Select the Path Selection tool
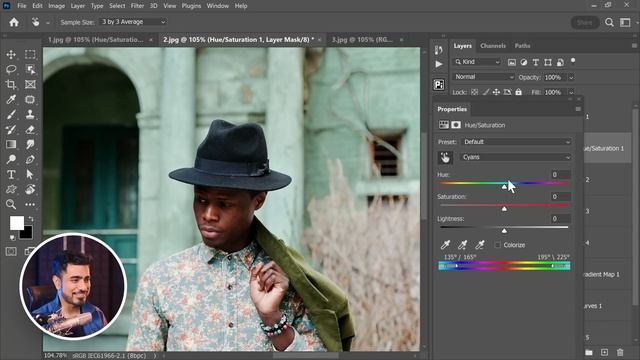The height and width of the screenshot is (360, 640). point(30,175)
